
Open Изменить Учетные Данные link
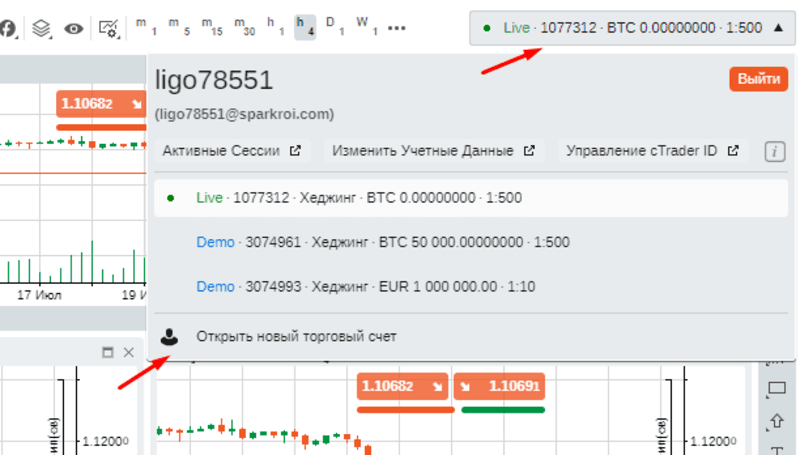tap(434, 151)
